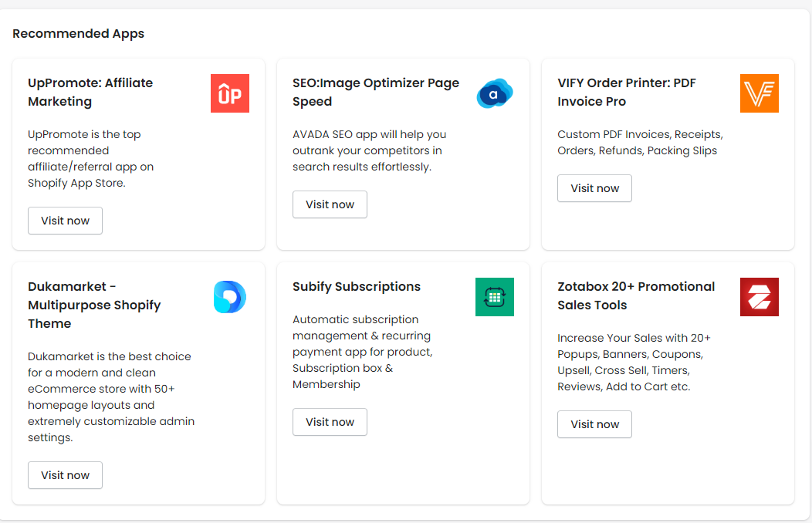Visit now for UpPromote Affiliate Marketing
Viewport: 812px width, 523px height.
coord(65,221)
